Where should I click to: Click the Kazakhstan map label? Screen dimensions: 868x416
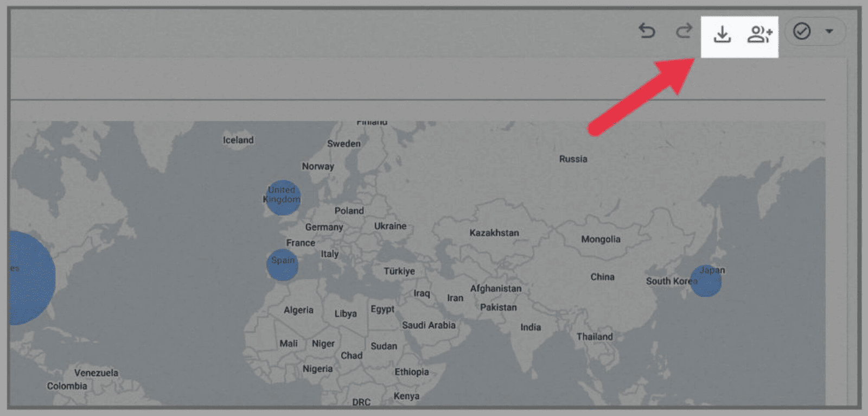[x=494, y=233]
